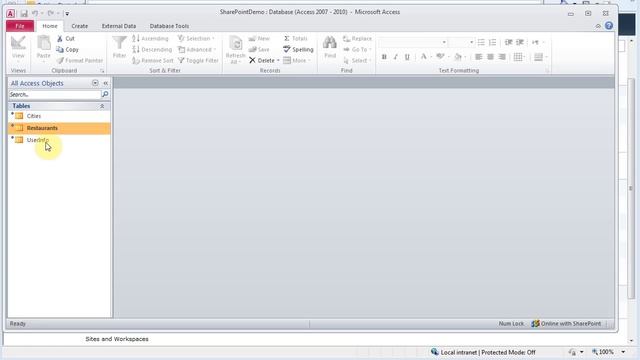Image resolution: width=640 pixels, height=360 pixels.
Task: Click the browser vertical scrollbar
Action: pyautogui.click(x=631, y=188)
